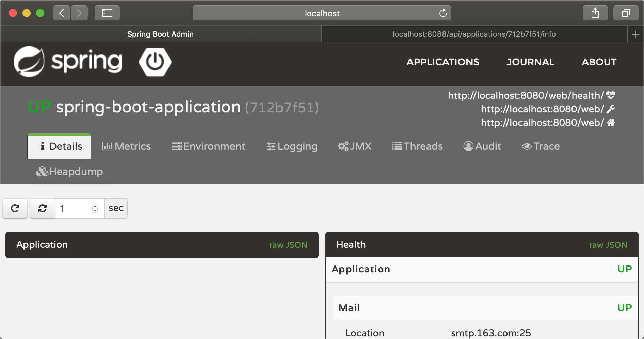Switch to the Metrics tab

coord(126,146)
